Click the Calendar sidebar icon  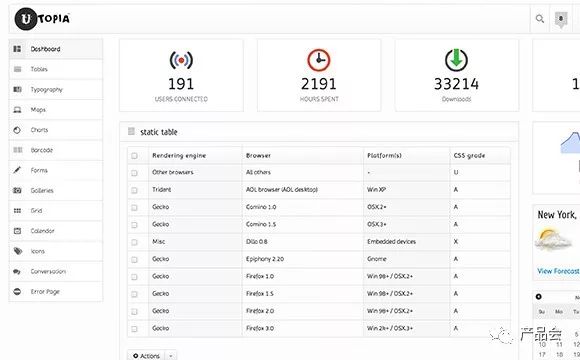(17, 231)
